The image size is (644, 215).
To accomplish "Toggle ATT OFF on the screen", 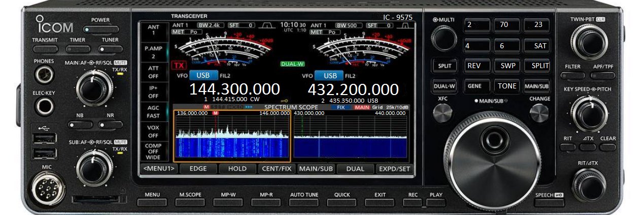I will coord(153,72).
